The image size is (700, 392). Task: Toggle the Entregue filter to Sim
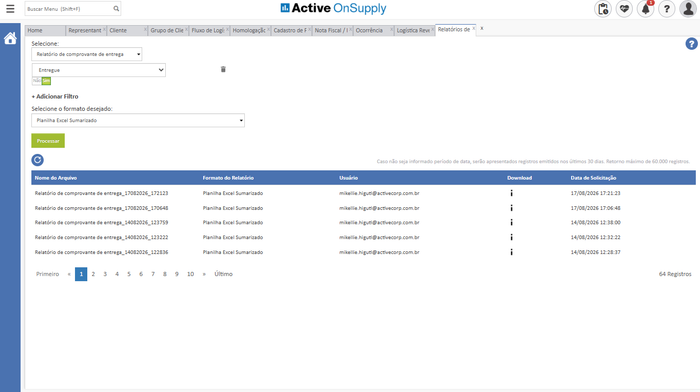[46, 81]
